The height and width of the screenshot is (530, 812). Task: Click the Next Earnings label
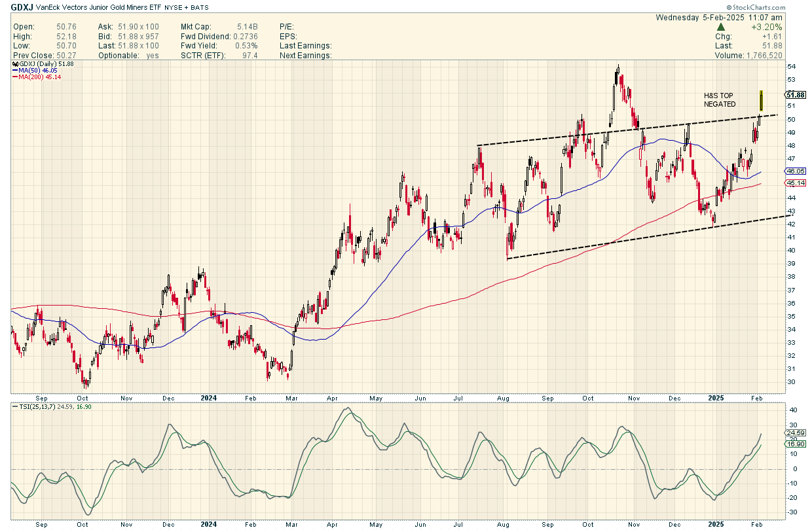pyautogui.click(x=304, y=56)
